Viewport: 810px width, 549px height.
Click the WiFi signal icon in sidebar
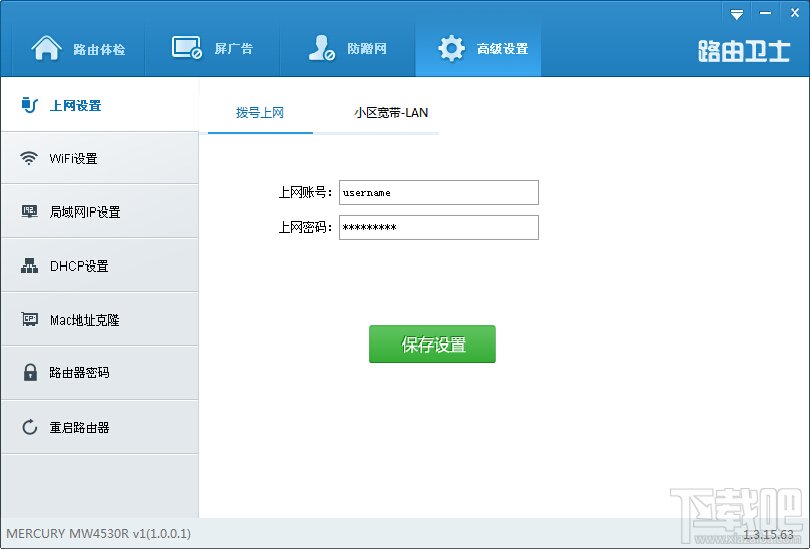[29, 158]
